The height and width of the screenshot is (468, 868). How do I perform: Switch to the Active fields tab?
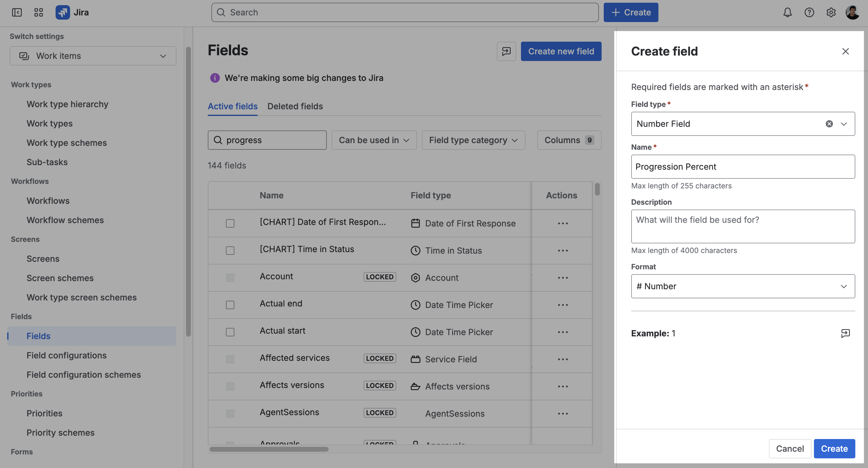[x=233, y=107]
